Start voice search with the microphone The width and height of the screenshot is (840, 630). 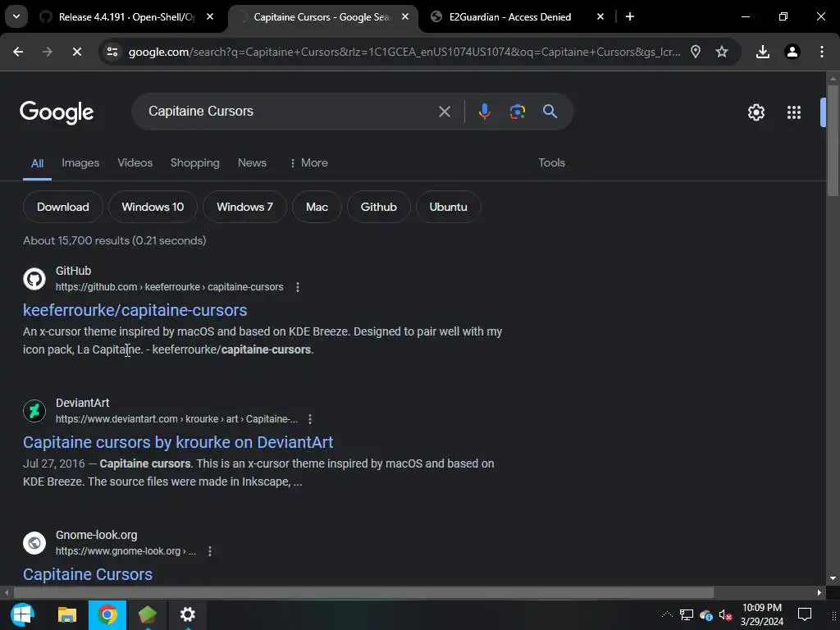(x=484, y=112)
